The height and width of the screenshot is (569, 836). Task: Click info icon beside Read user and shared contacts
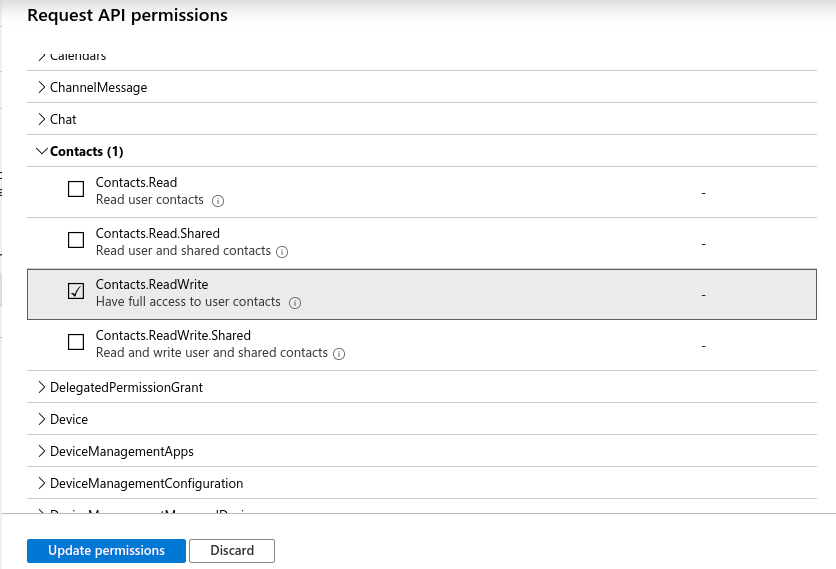coord(282,251)
